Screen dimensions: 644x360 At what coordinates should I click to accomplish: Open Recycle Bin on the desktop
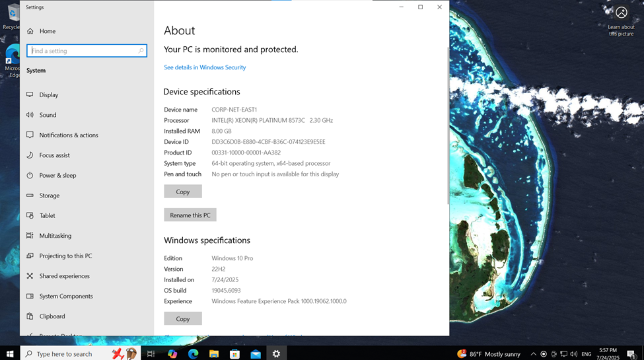pyautogui.click(x=11, y=17)
